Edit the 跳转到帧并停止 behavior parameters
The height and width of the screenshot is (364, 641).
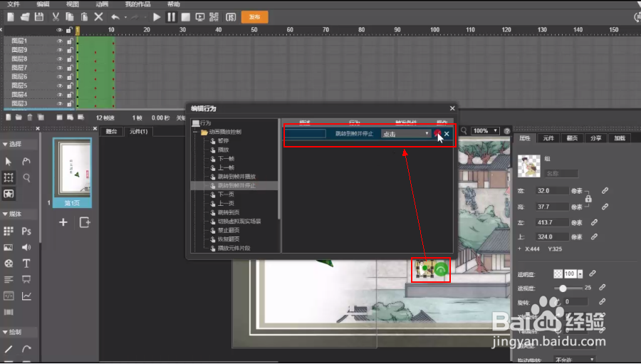(x=437, y=133)
